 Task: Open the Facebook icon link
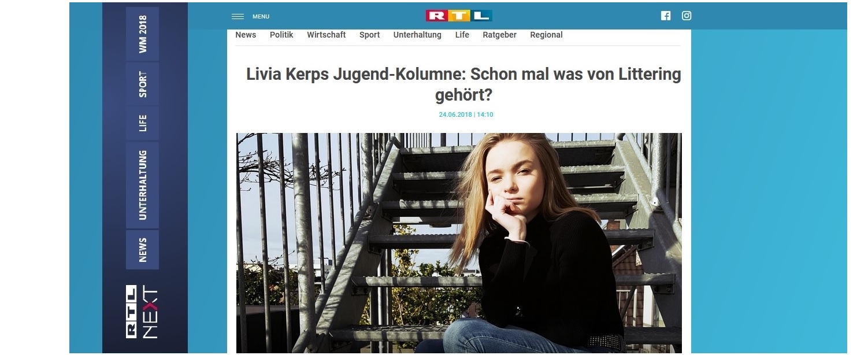tap(666, 16)
